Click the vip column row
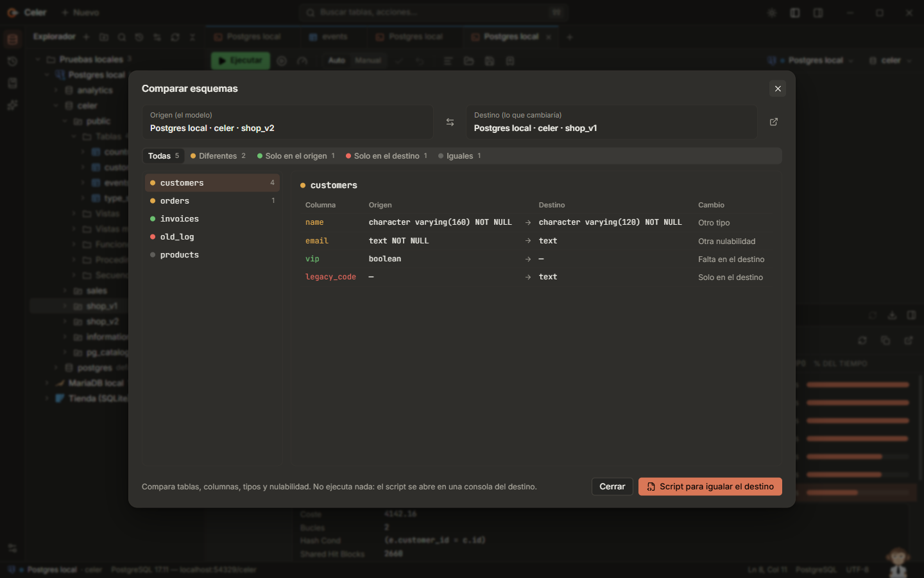 pyautogui.click(x=537, y=259)
